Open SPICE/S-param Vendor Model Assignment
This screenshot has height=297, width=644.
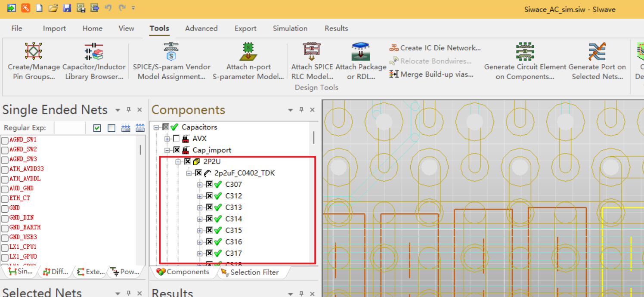[171, 61]
